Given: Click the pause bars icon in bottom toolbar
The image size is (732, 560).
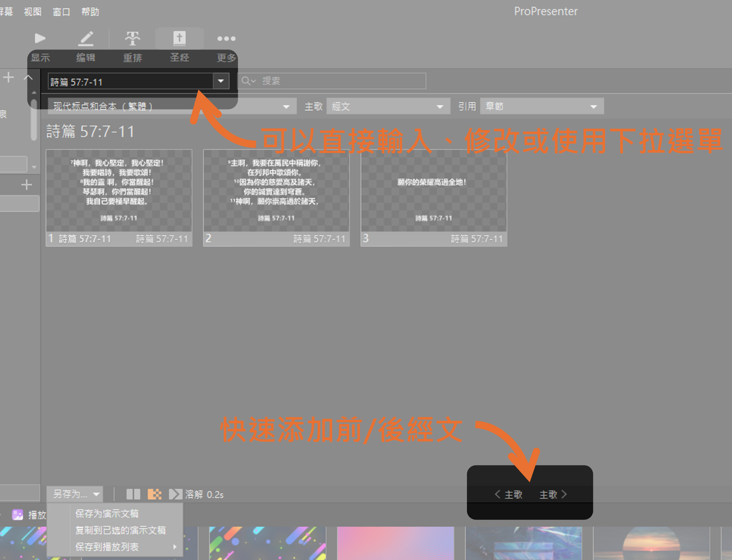Looking at the screenshot, I should pos(133,495).
